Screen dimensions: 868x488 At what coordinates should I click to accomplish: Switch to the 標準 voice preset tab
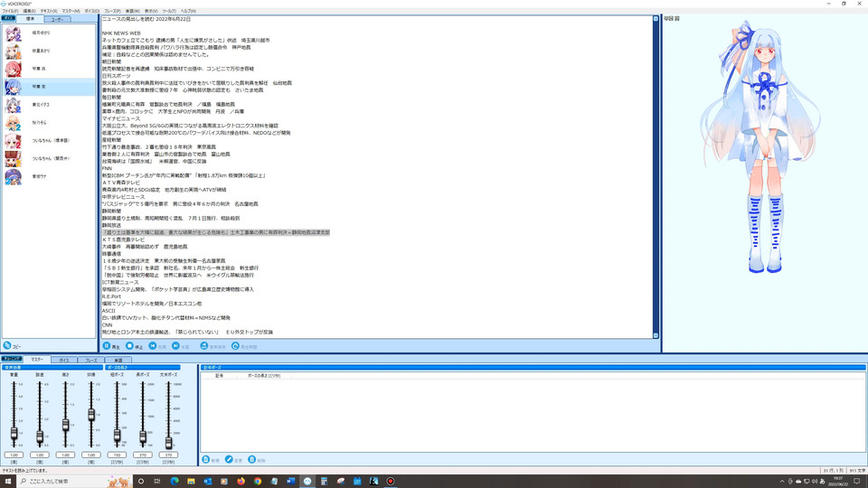31,19
